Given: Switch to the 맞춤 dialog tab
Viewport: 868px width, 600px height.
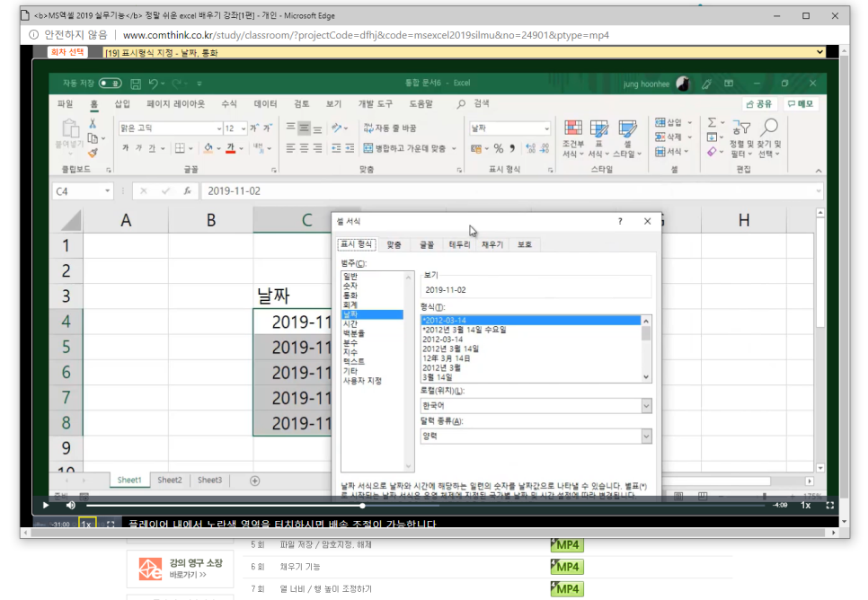Looking at the screenshot, I should (x=394, y=244).
